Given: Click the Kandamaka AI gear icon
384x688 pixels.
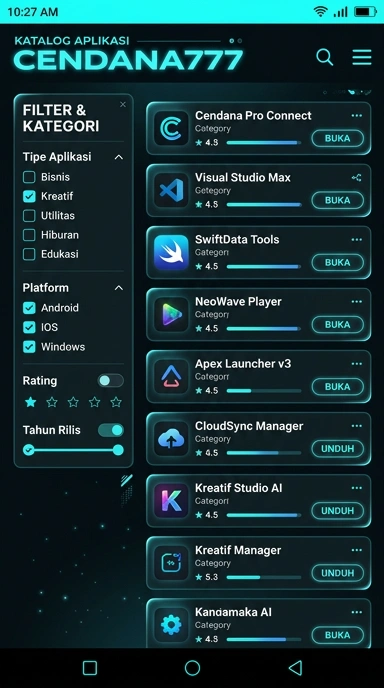Looking at the screenshot, I should [x=171, y=625].
